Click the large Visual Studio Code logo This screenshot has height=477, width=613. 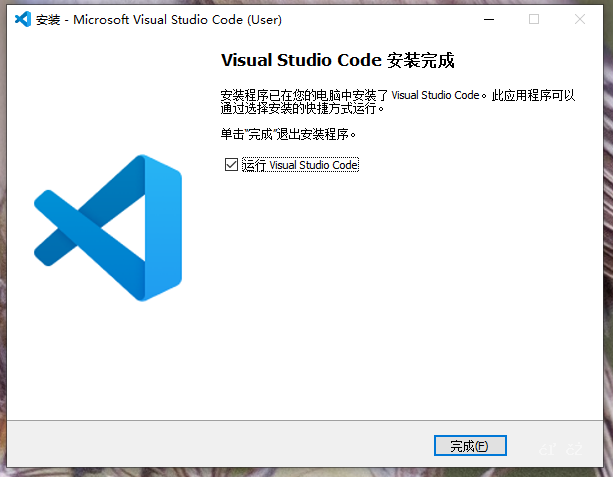(x=108, y=228)
